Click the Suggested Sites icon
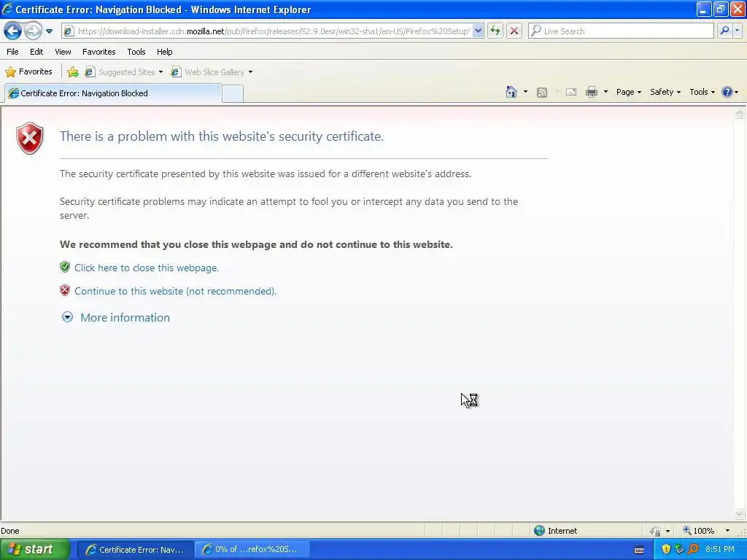Viewport: 747px width, 560px height. click(x=90, y=72)
